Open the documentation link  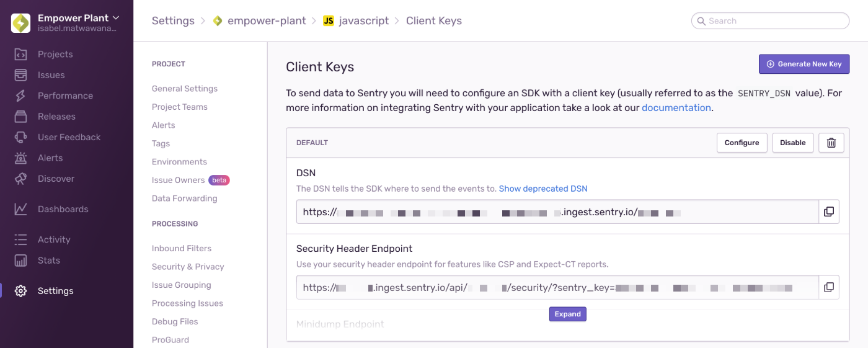tap(676, 108)
